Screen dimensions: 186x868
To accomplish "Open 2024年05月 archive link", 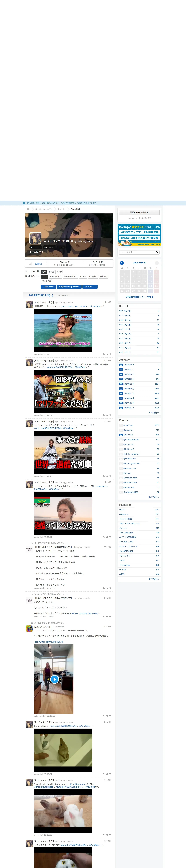I will (x=129, y=393).
